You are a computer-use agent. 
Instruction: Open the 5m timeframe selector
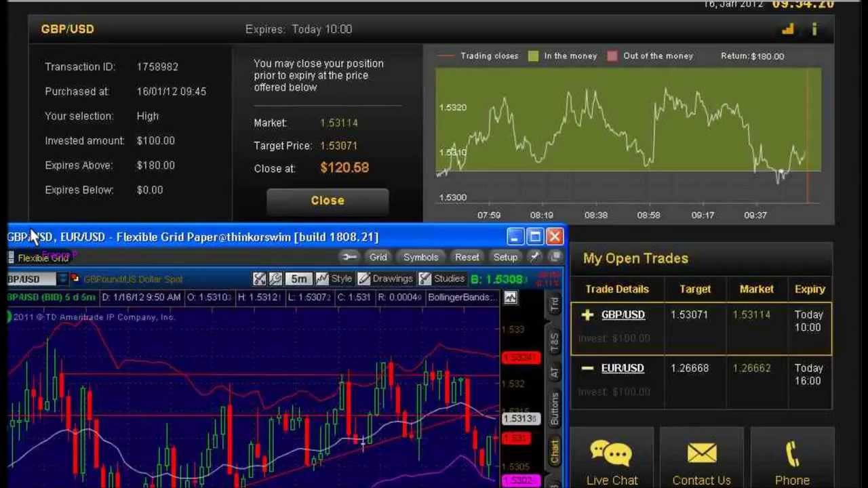(x=298, y=279)
